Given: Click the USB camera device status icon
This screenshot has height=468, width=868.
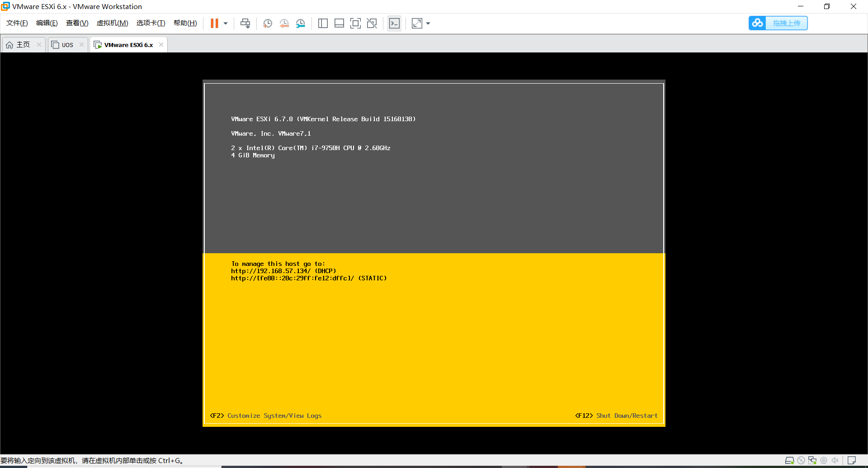Looking at the screenshot, I should (824, 460).
